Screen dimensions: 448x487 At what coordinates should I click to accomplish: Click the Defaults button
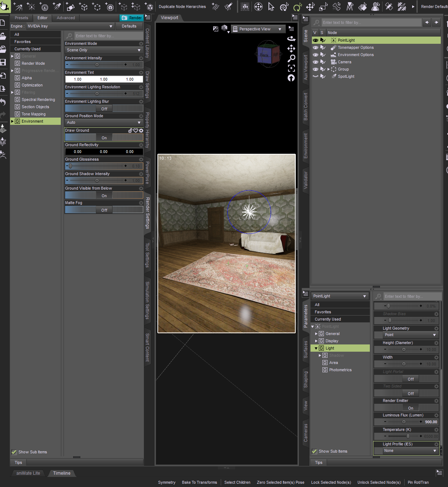click(x=129, y=26)
